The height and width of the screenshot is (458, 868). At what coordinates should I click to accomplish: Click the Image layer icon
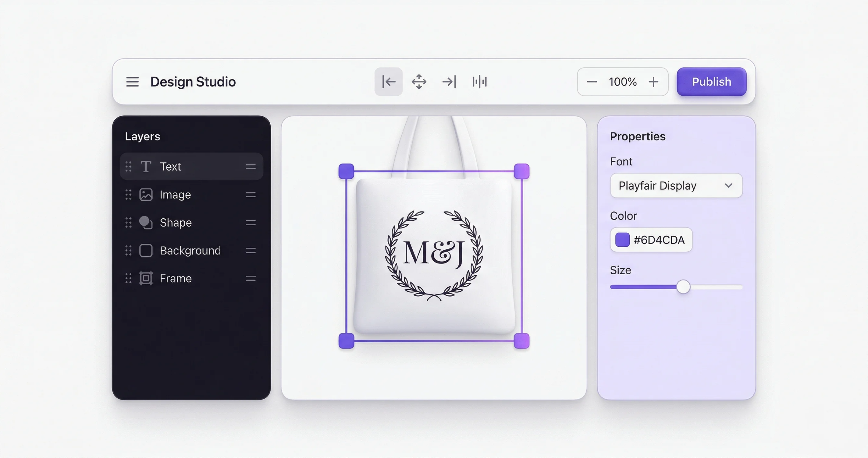(146, 195)
